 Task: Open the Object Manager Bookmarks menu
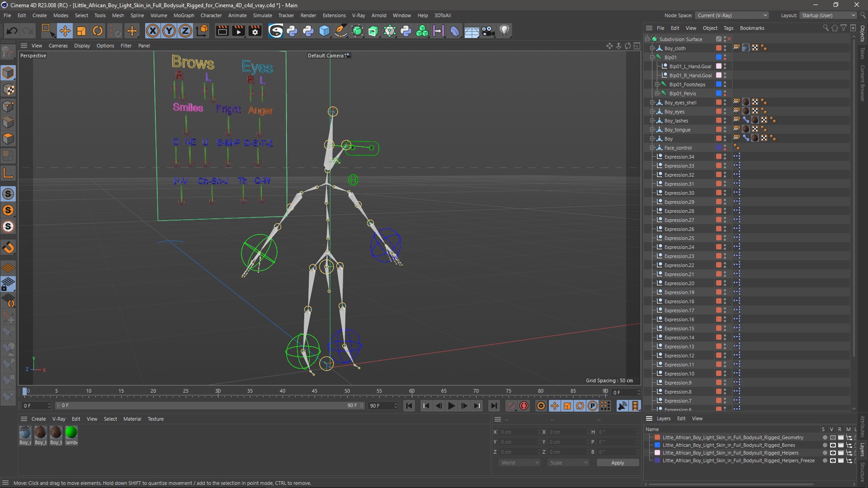(x=752, y=28)
